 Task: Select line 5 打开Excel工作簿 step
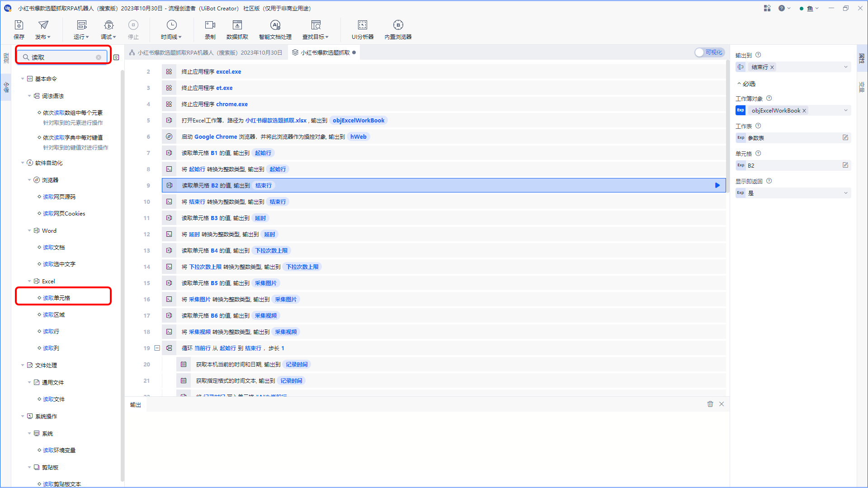click(x=443, y=120)
